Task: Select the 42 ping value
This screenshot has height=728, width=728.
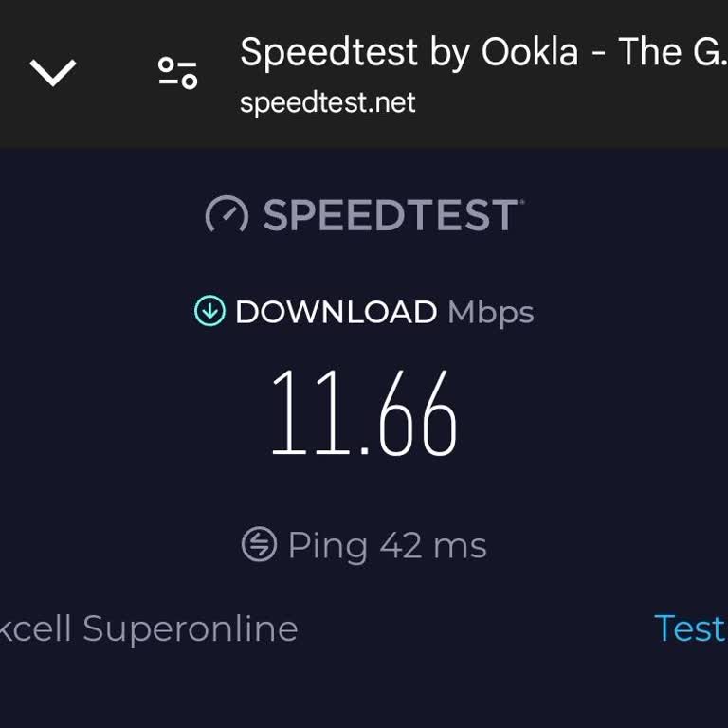Action: coord(401,546)
